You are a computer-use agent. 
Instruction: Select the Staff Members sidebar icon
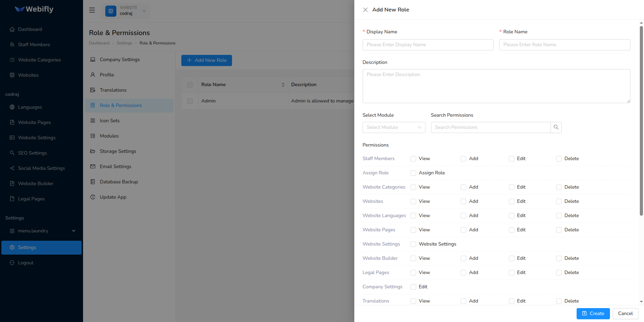pos(12,44)
